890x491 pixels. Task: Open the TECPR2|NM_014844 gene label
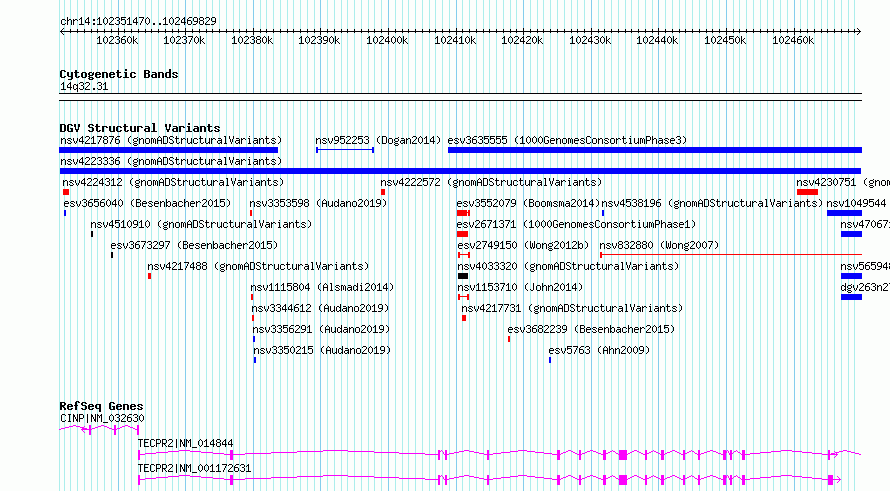point(186,443)
